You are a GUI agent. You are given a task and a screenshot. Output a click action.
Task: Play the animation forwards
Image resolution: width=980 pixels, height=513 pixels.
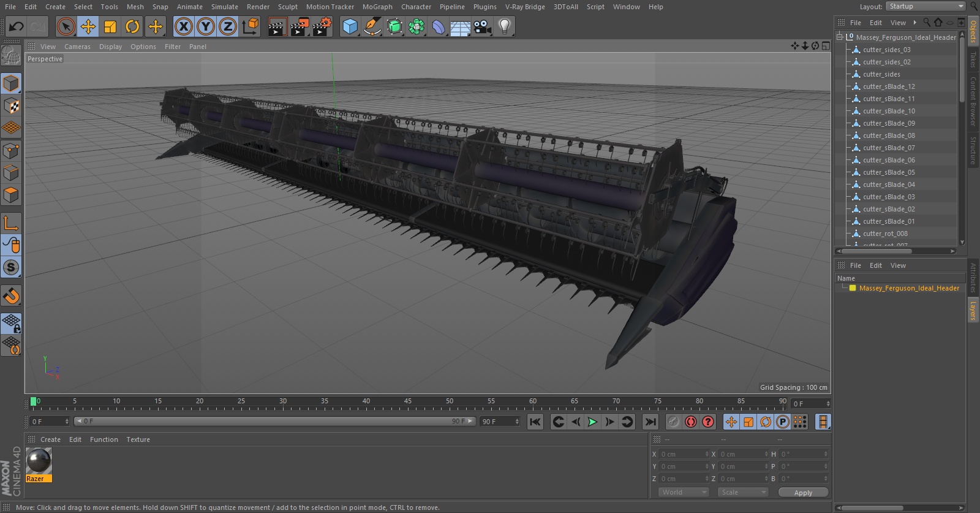tap(592, 422)
